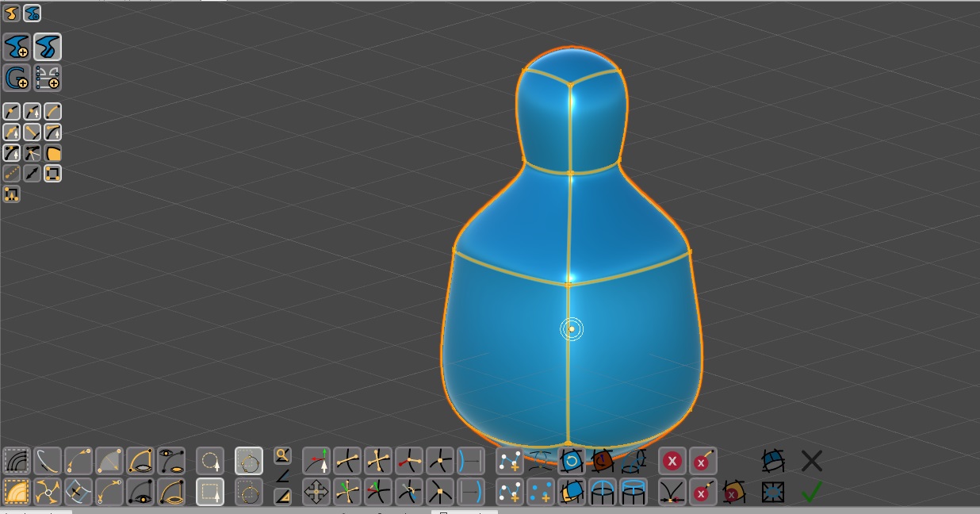The width and height of the screenshot is (980, 514).
Task: Select the small blue squiggle with plus icon
Action: tap(32, 13)
